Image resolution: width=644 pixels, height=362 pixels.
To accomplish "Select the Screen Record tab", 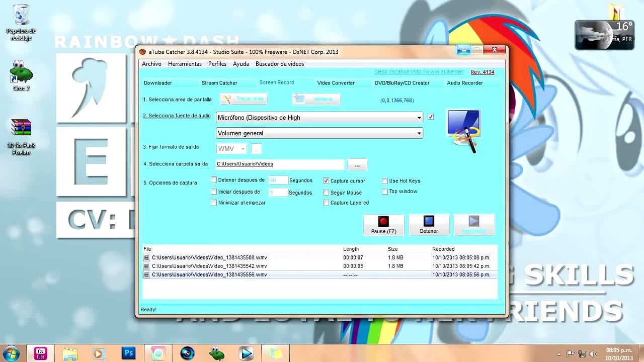I will 277,82.
